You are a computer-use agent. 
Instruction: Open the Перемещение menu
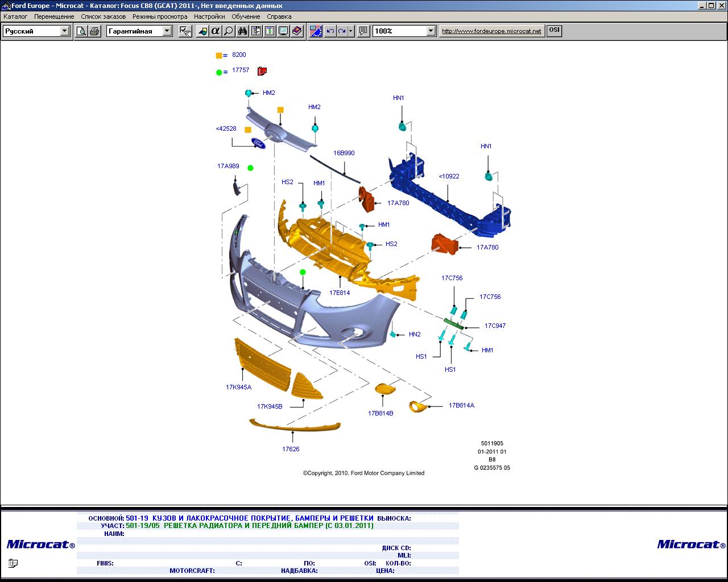54,16
